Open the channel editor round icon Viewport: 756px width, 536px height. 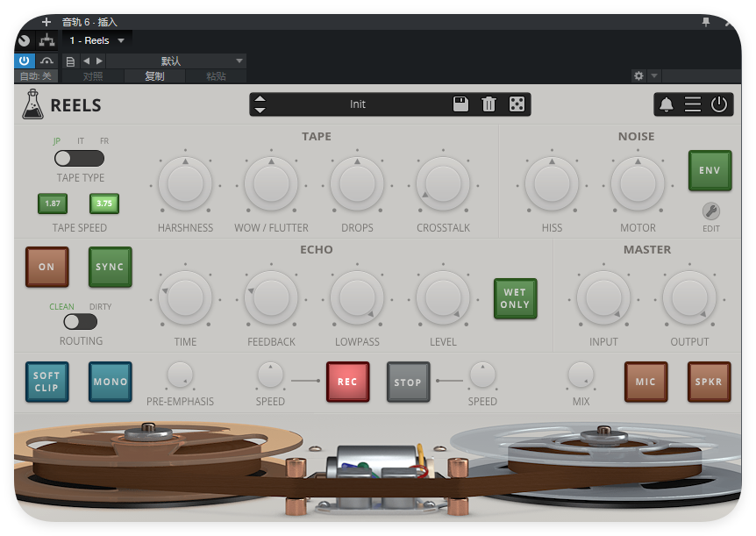[x=24, y=40]
